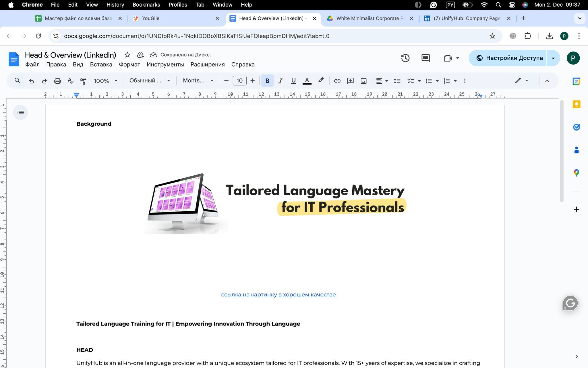Click the font size input field
The image size is (588, 368).
click(x=239, y=81)
